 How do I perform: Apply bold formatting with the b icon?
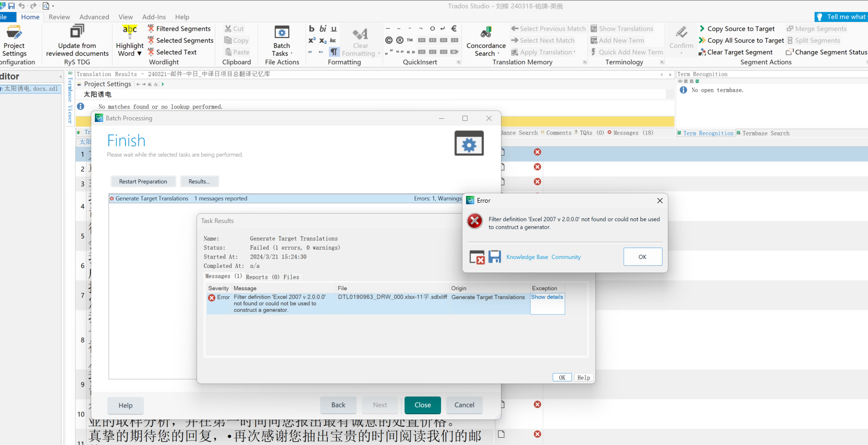[312, 29]
